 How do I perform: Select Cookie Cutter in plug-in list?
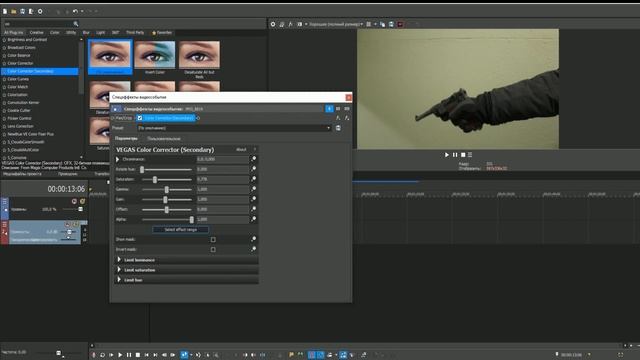(19, 110)
